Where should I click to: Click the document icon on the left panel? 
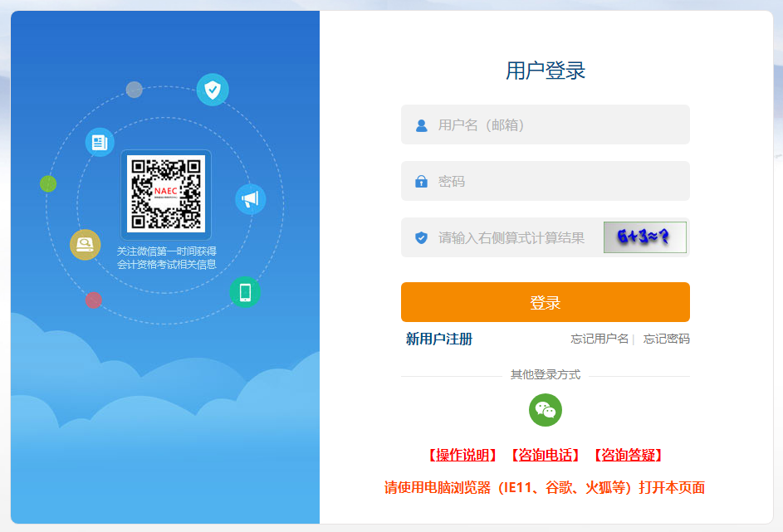tap(100, 143)
